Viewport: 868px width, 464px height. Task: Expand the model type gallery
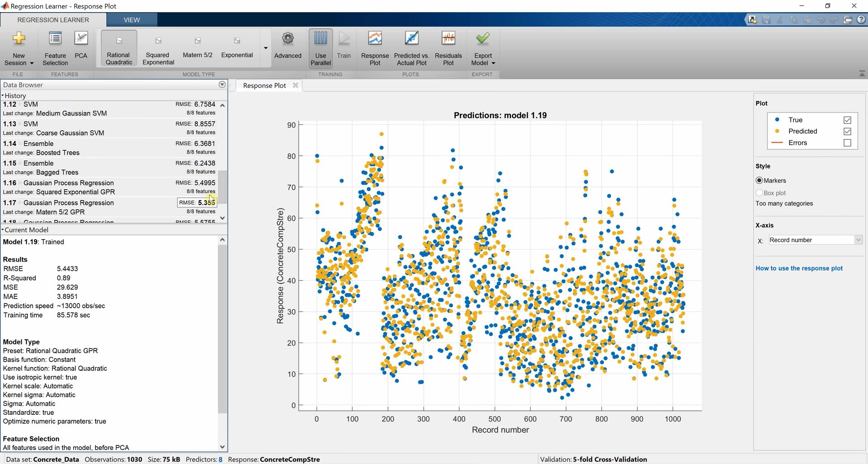265,48
